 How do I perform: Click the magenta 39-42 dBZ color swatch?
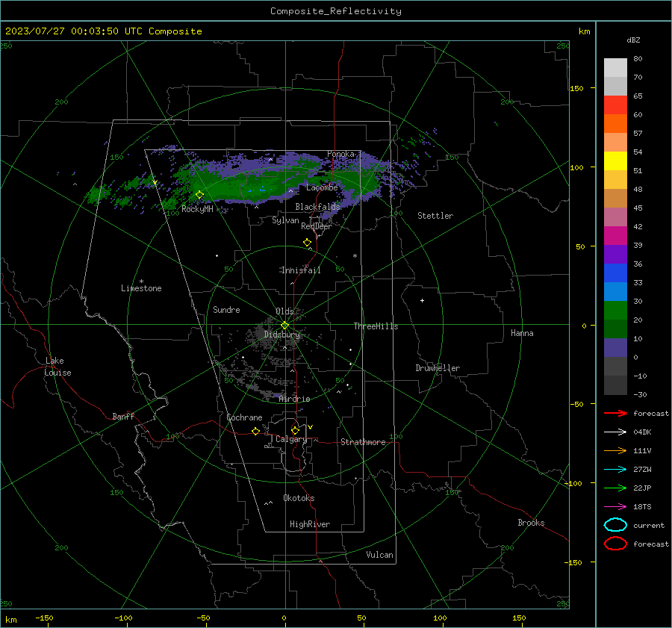(x=615, y=235)
